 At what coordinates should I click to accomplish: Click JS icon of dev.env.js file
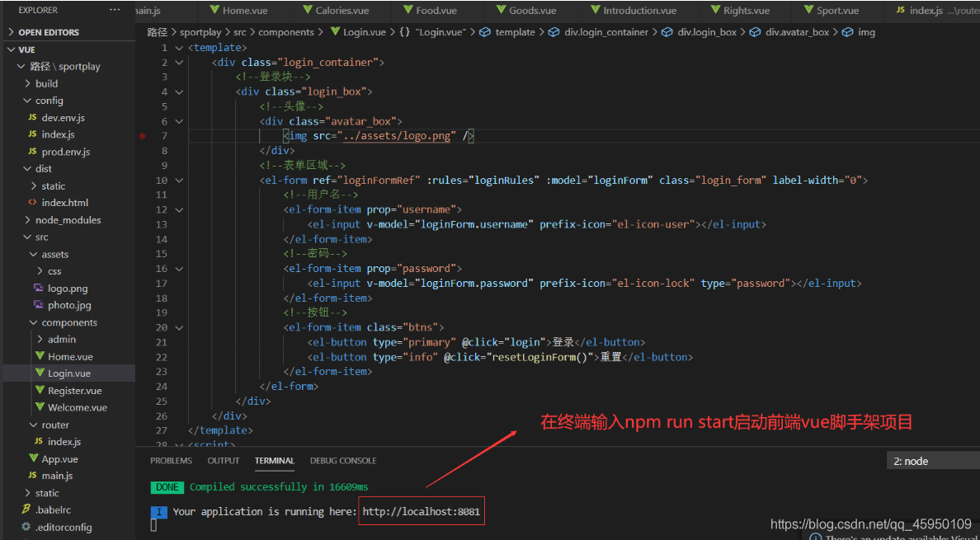click(x=32, y=117)
